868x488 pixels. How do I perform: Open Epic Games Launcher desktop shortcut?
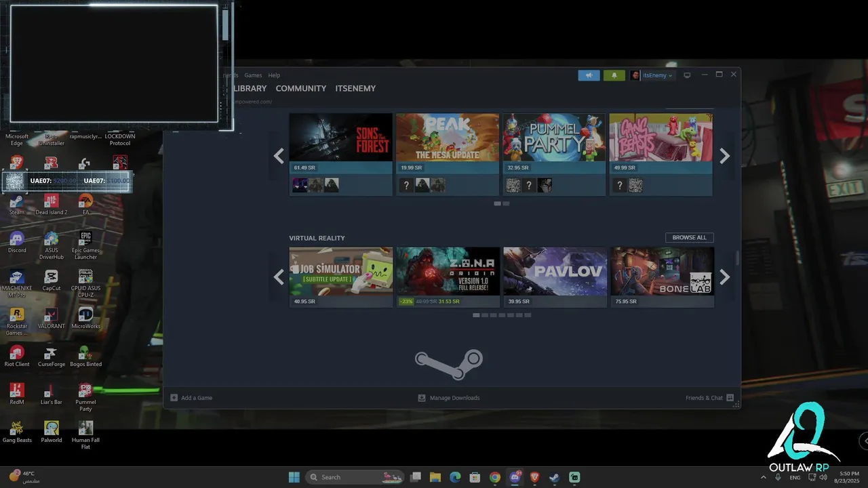85,245
